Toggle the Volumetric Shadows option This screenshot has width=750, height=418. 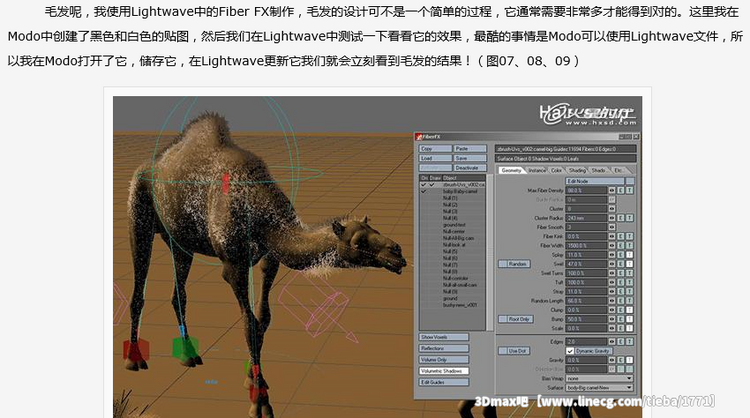pos(444,371)
